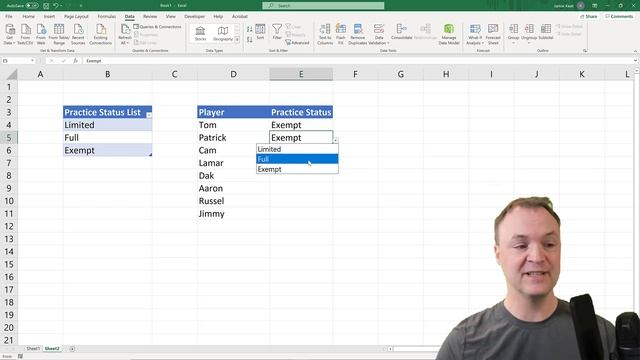Click From Table/Range icon
The width and height of the screenshot is (640, 360).
tap(59, 34)
